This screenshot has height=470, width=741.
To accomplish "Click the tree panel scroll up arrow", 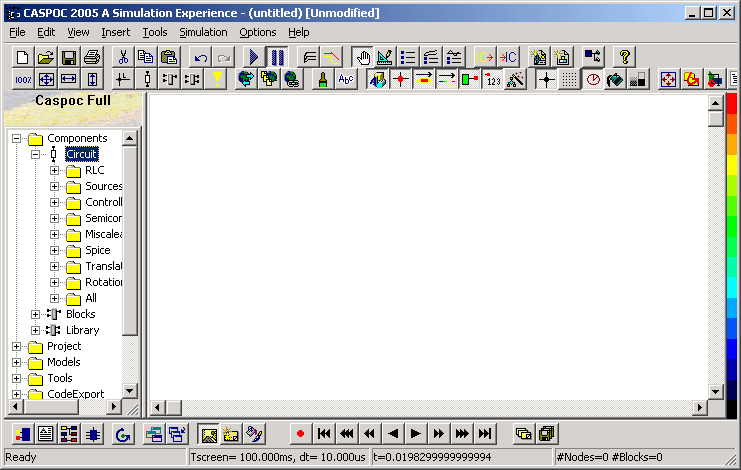I will point(129,138).
